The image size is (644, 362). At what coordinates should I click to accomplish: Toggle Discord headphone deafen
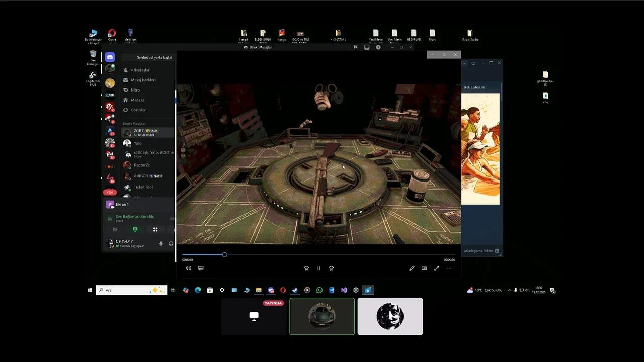coord(171,244)
